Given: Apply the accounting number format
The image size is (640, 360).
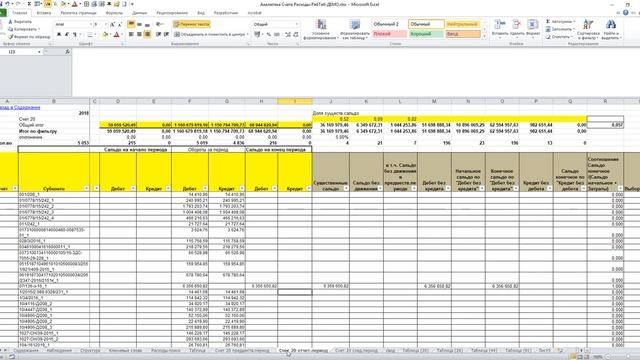Looking at the screenshot, I should tap(258, 35).
